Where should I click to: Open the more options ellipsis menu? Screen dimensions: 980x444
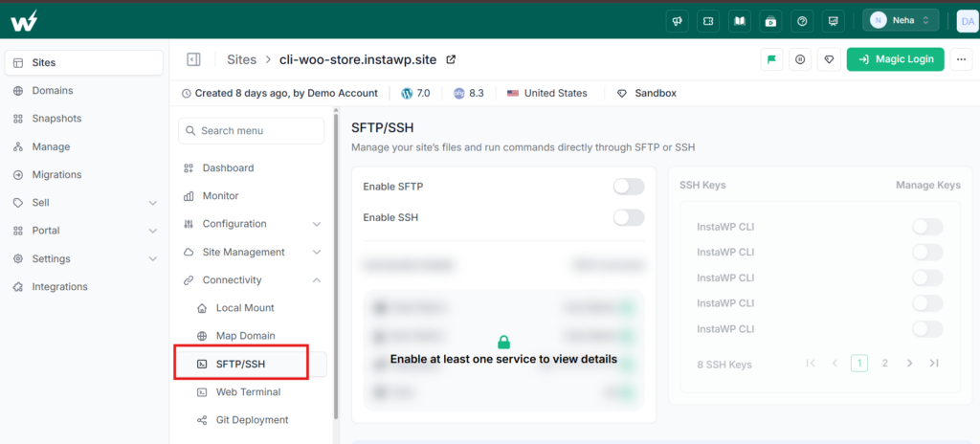961,59
